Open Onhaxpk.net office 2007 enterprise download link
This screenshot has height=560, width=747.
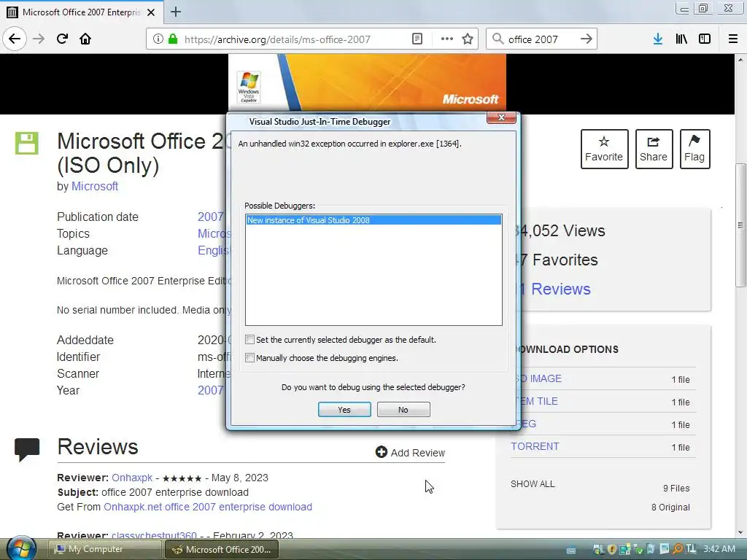[x=208, y=507]
